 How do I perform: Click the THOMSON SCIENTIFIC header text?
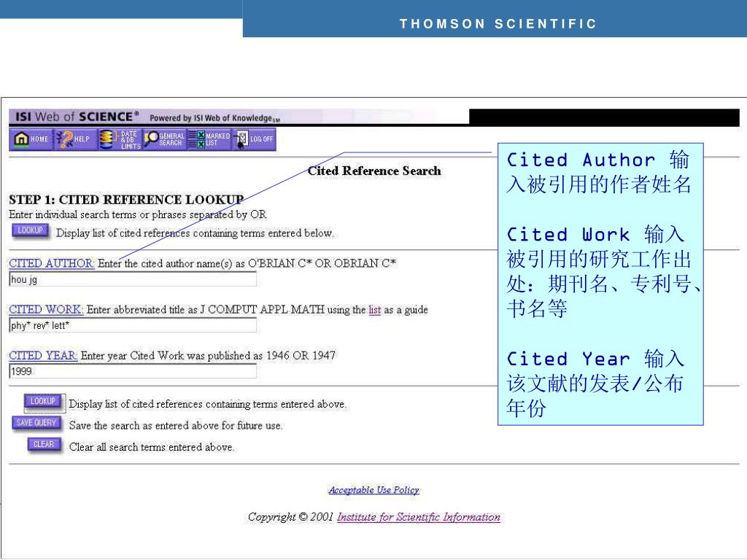[498, 24]
